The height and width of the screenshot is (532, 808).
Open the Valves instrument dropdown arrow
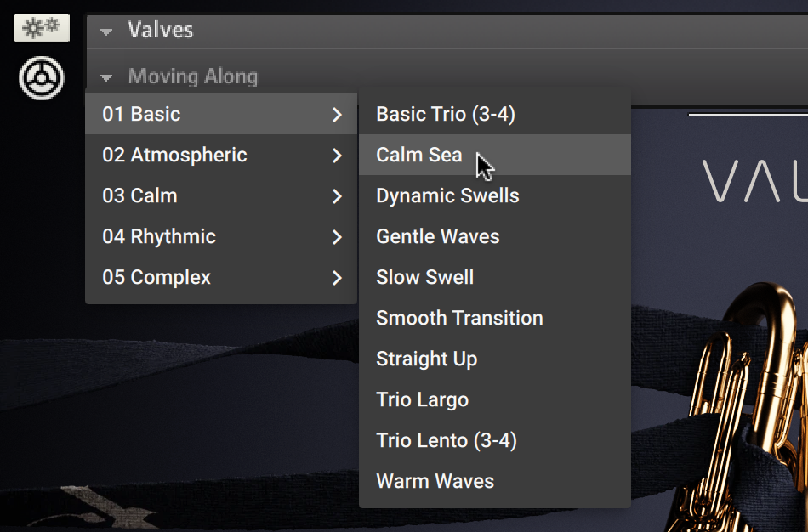(x=106, y=31)
